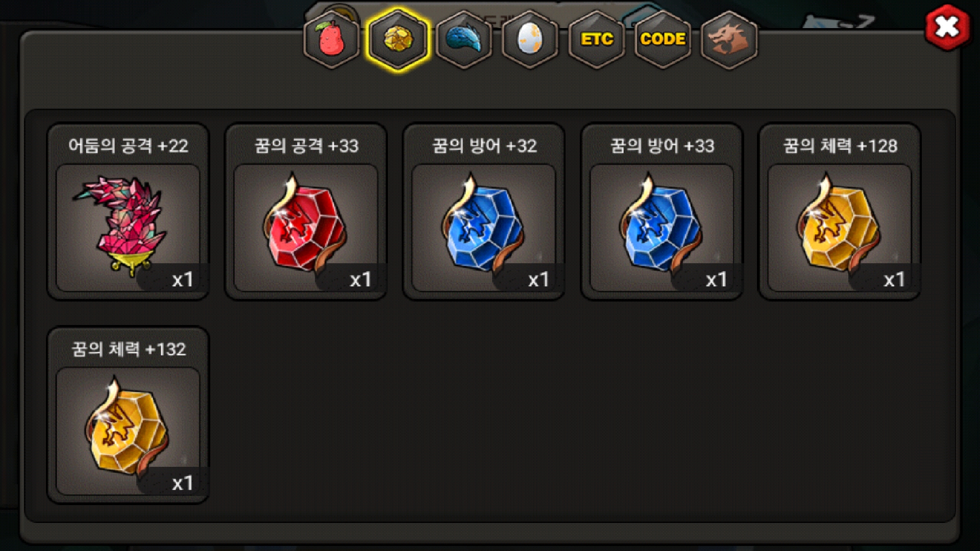This screenshot has height=551, width=980.
Task: Switch to the dragon egg tab
Action: (530, 40)
